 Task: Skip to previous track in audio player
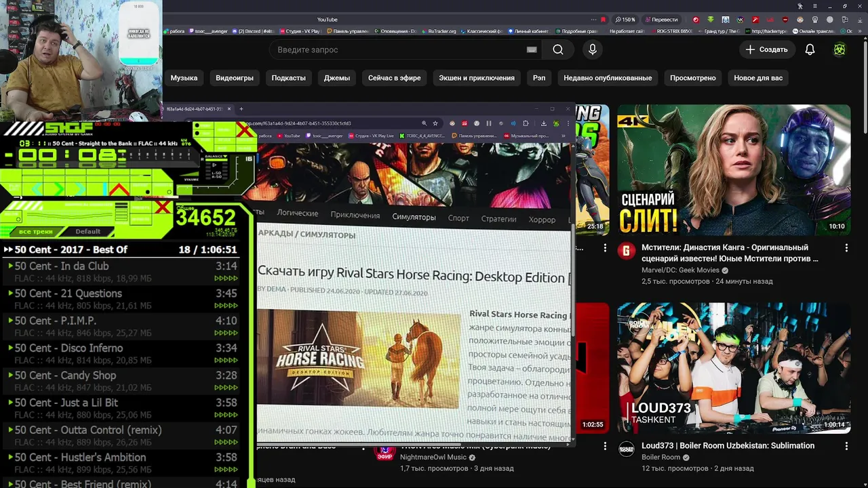coord(37,188)
